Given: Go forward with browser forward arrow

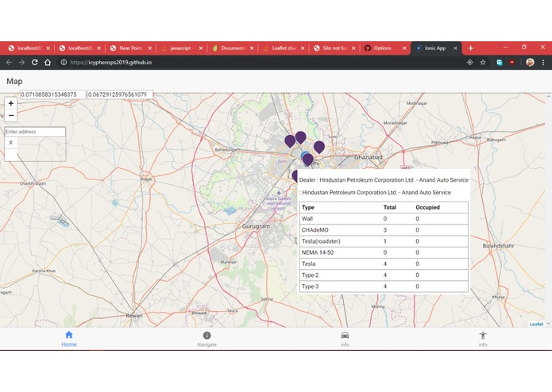Looking at the screenshot, I should click(x=21, y=62).
